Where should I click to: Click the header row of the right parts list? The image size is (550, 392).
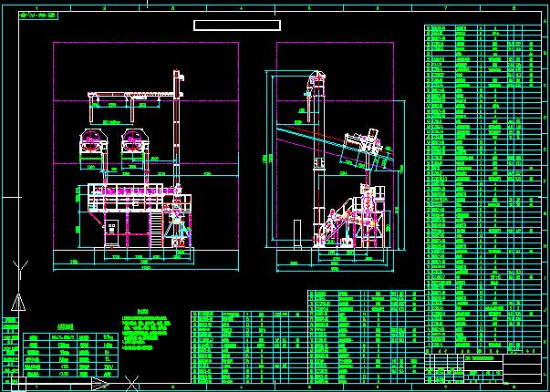click(483, 351)
